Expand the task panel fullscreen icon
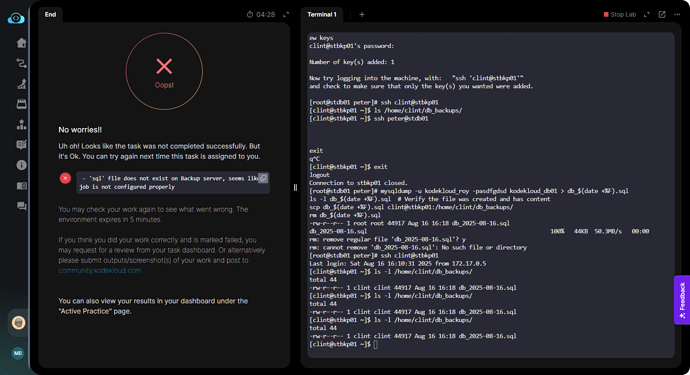The image size is (690, 375). [x=286, y=15]
